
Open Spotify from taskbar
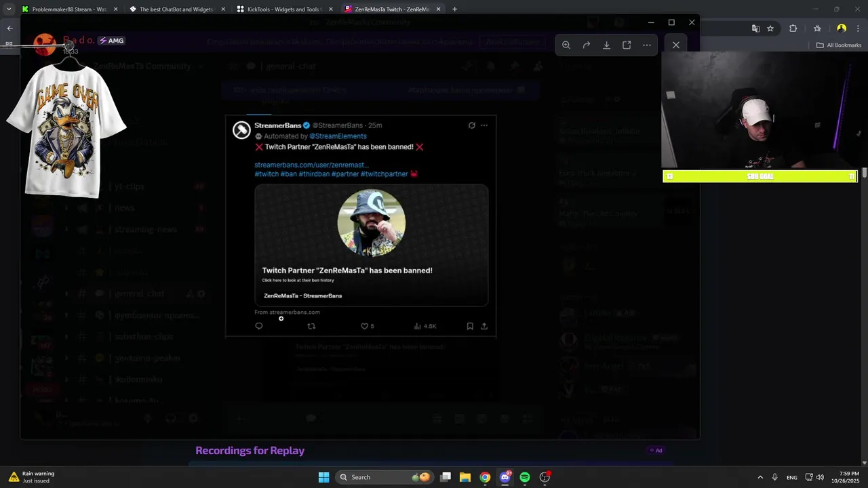tap(525, 477)
